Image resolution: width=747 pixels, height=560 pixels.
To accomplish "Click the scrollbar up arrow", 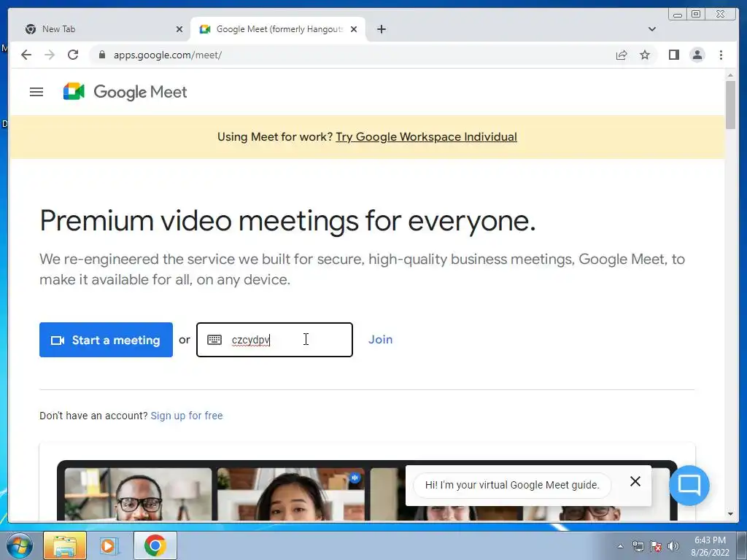I will (730, 75).
